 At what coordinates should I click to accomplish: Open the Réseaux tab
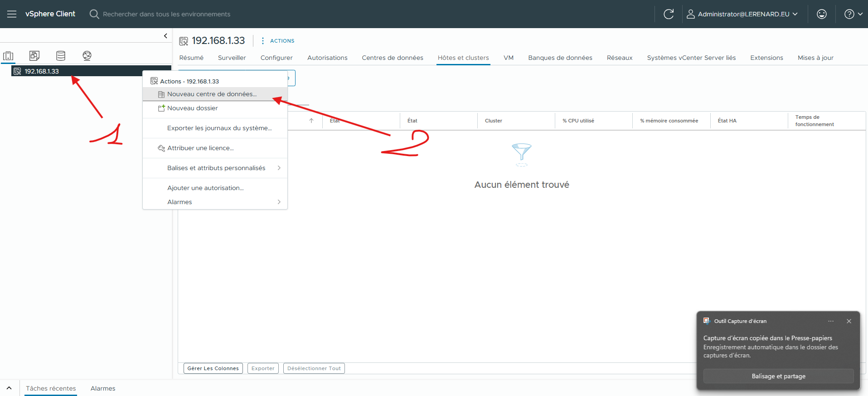pyautogui.click(x=620, y=58)
